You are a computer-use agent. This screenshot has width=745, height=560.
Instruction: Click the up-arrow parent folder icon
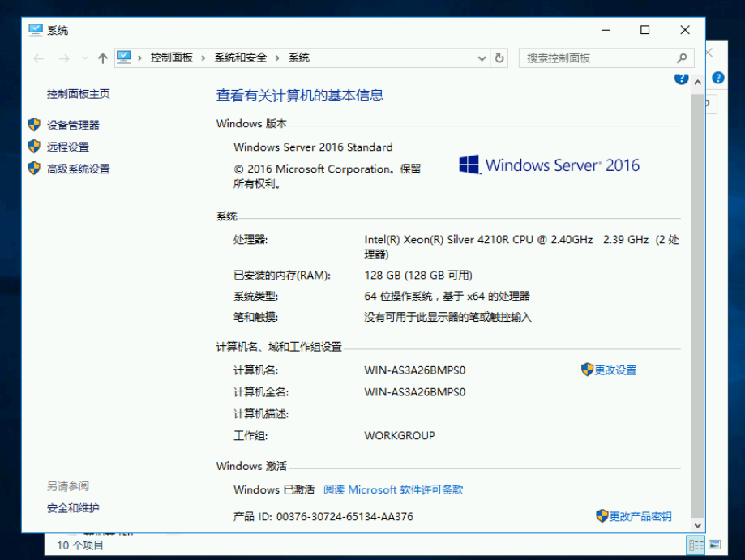click(103, 58)
